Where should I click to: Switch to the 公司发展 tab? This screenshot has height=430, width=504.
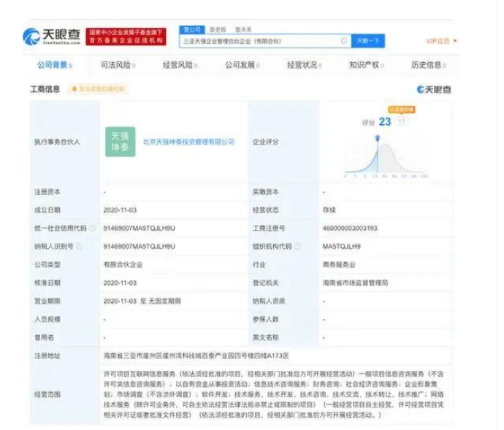(242, 65)
